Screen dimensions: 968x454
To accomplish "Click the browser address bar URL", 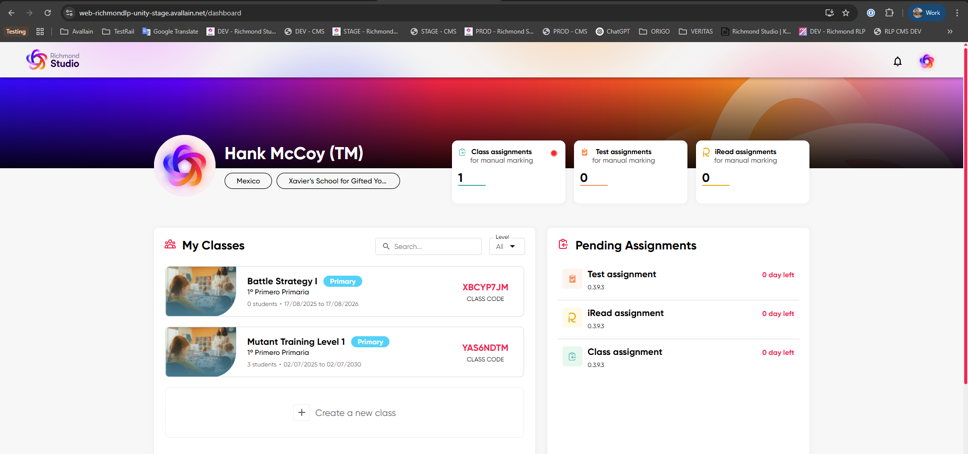I will [160, 12].
